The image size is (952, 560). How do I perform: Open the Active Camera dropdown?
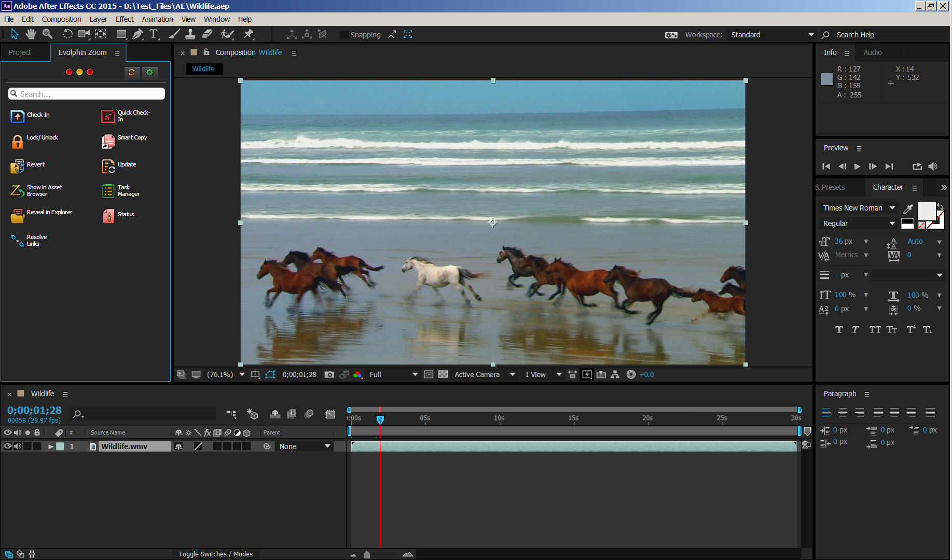[485, 374]
